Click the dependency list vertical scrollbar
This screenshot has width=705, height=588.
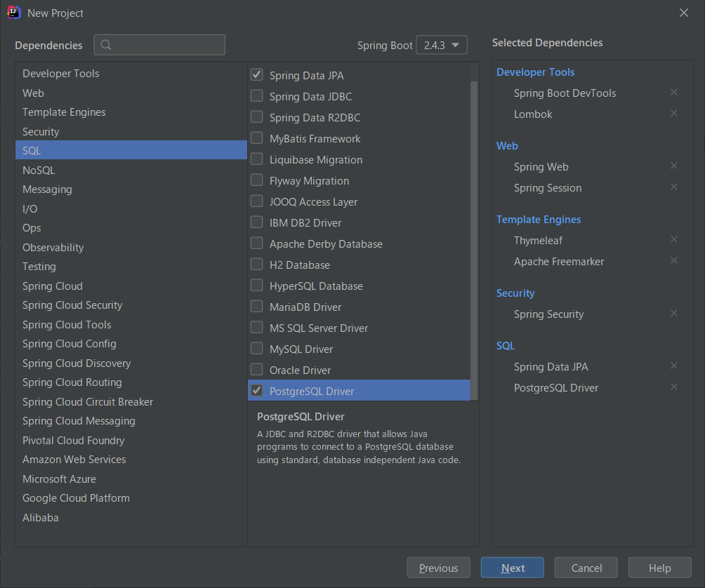(x=474, y=240)
